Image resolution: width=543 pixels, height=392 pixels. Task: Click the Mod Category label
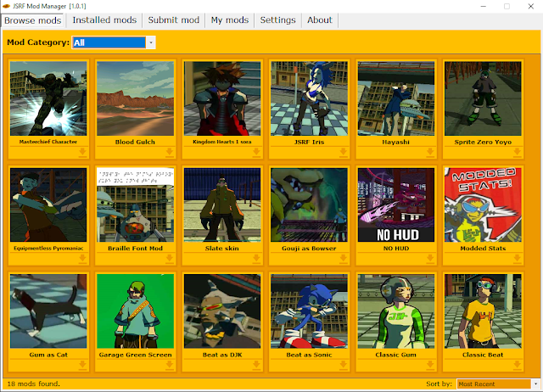click(x=38, y=42)
